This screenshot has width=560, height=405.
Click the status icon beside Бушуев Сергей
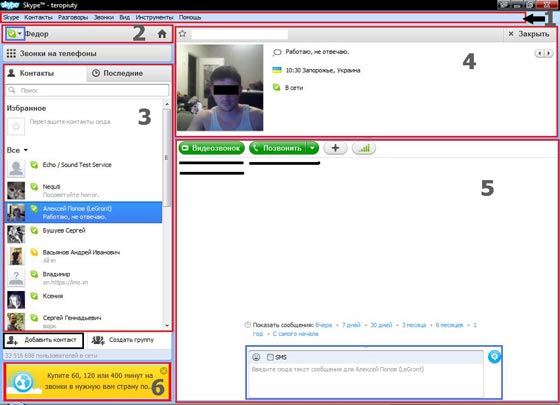click(34, 230)
